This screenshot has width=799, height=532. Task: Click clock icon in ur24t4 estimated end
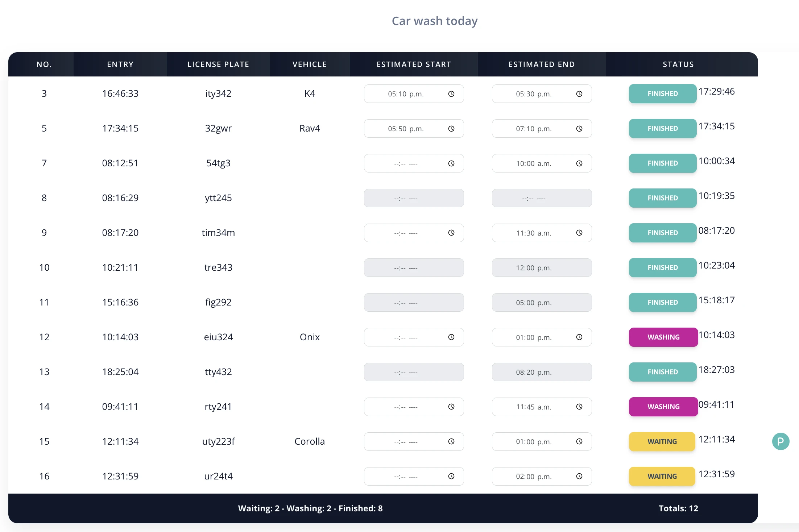[579, 476]
